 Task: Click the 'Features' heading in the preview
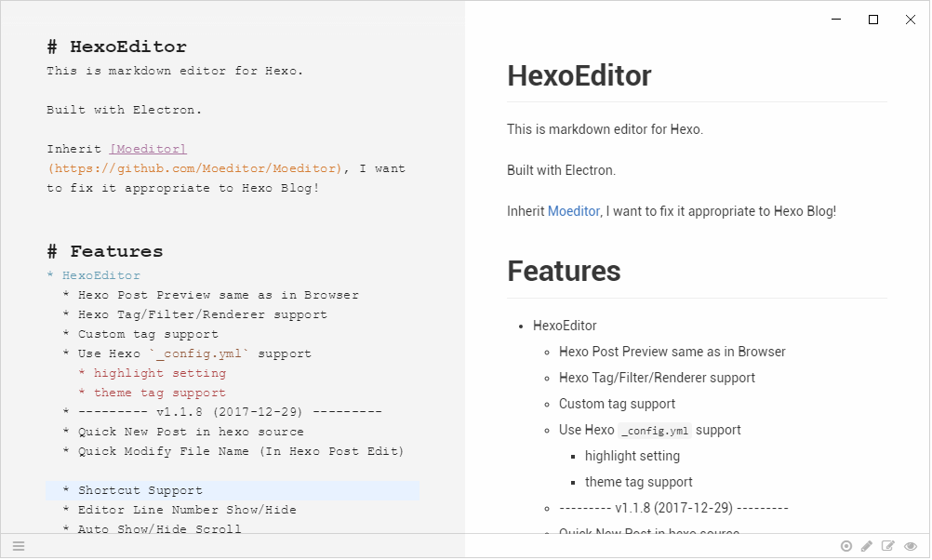pyautogui.click(x=564, y=271)
